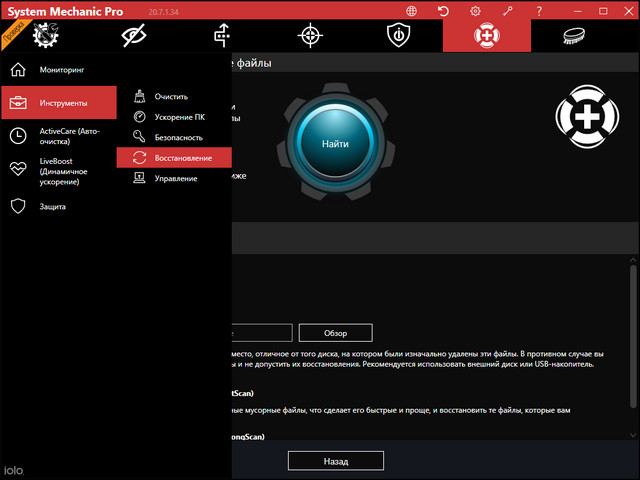Viewport: 640px width, 480px height.
Task: Open the shield with power symbol icon
Action: [399, 36]
